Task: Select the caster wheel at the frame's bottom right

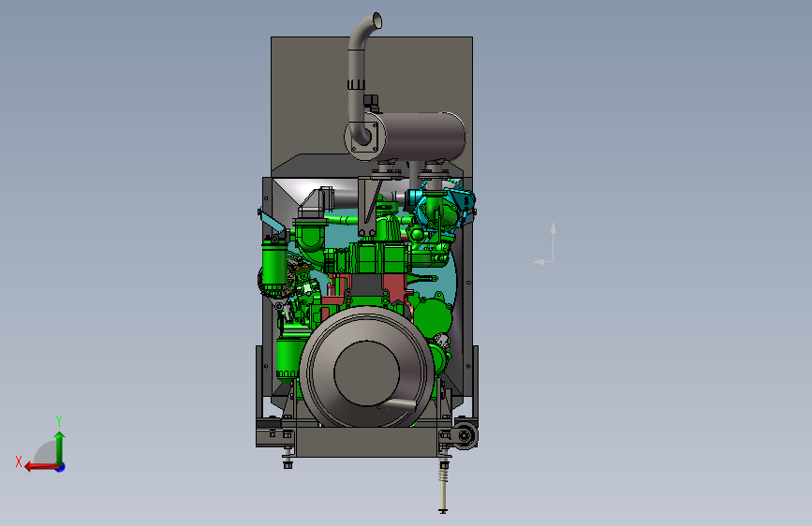Action: point(465,436)
